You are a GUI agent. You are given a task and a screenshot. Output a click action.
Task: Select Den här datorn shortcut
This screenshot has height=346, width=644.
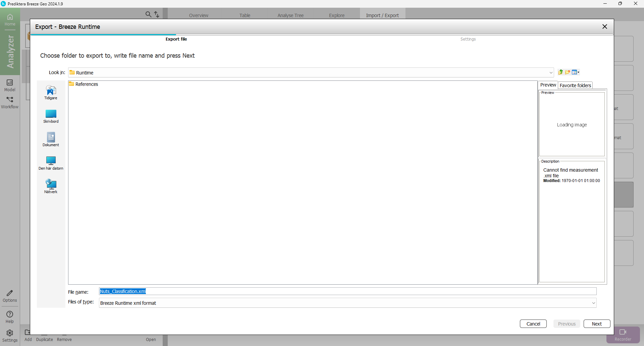click(x=51, y=163)
